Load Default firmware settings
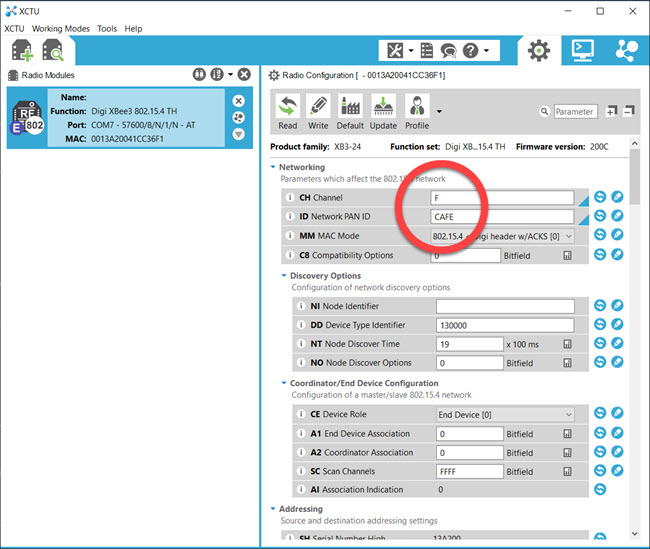This screenshot has width=650, height=549. [350, 112]
